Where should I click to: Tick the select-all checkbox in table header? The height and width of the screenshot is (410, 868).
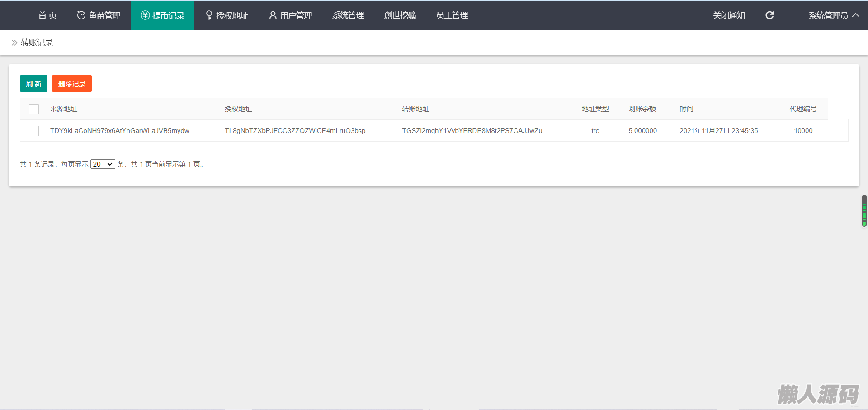(x=34, y=109)
